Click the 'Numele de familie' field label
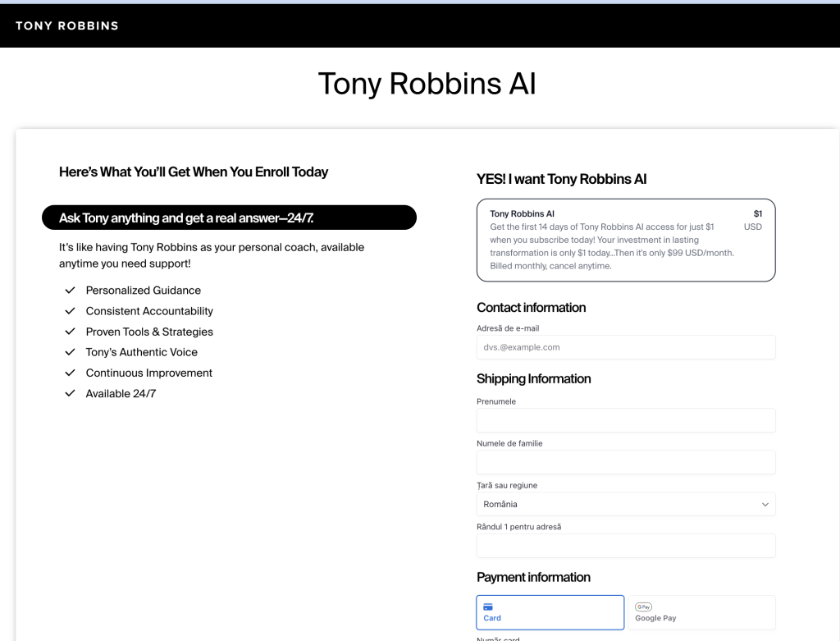 click(x=509, y=443)
